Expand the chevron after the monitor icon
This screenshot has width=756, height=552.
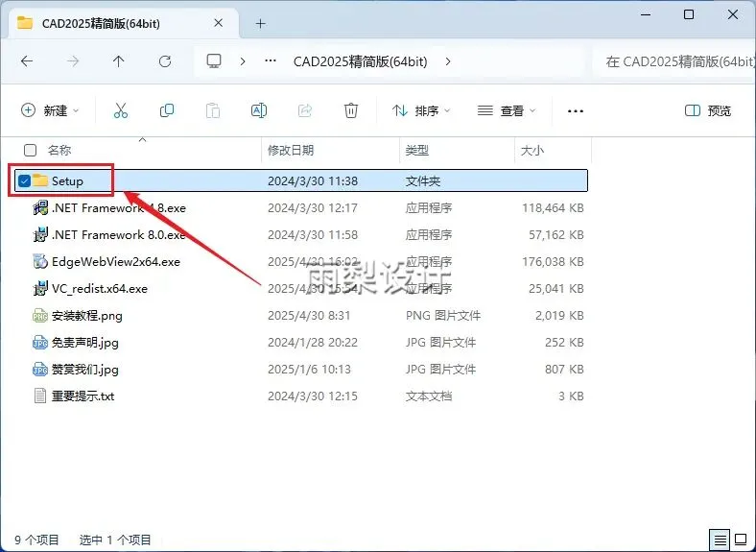tap(243, 61)
